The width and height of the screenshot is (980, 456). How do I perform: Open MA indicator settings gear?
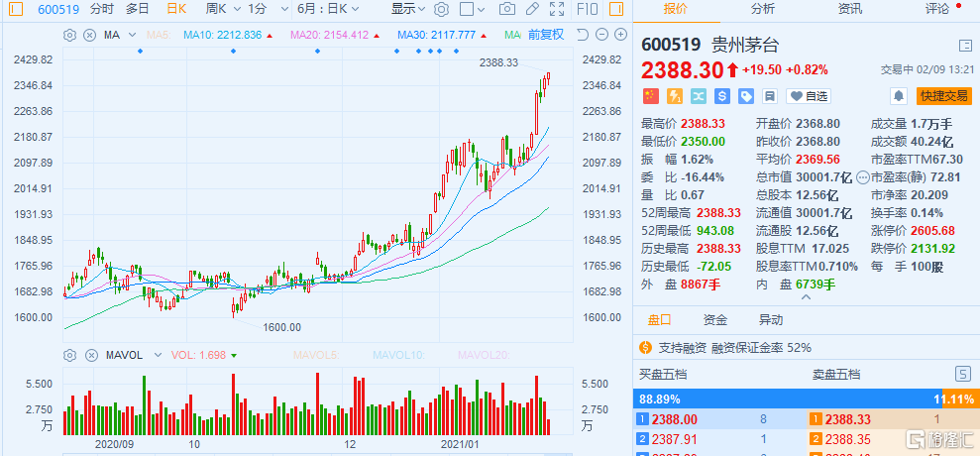click(x=70, y=35)
